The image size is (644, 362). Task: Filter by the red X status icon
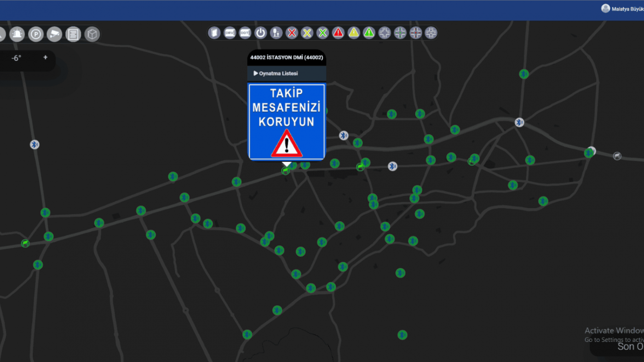click(292, 33)
